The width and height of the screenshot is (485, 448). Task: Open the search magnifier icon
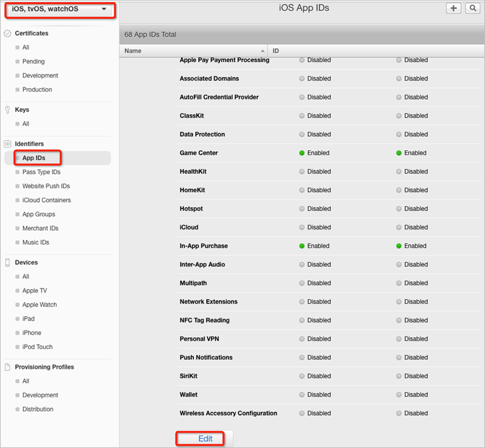point(472,8)
